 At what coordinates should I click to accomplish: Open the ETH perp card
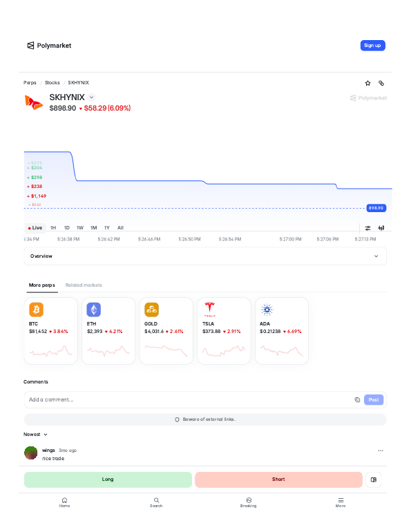coord(108,331)
